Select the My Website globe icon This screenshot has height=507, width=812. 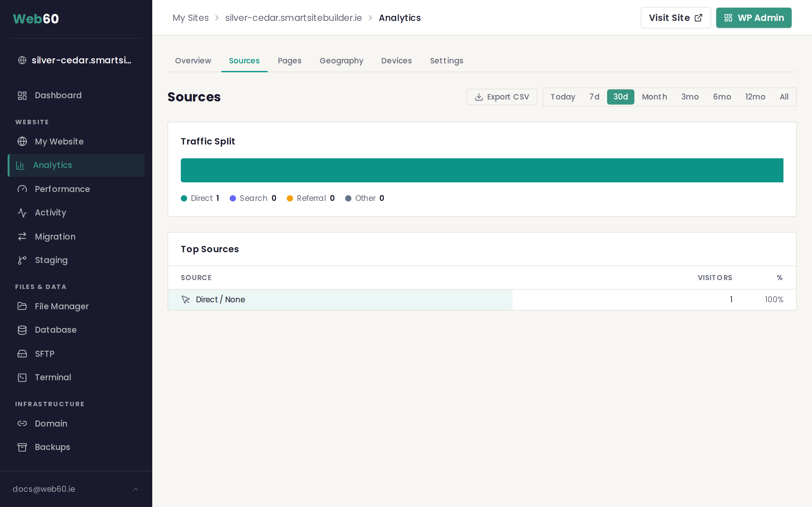click(x=22, y=141)
